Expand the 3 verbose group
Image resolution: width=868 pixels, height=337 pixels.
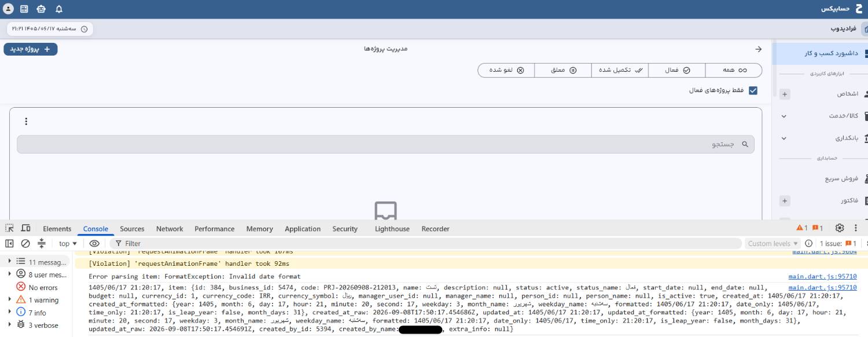(x=9, y=325)
